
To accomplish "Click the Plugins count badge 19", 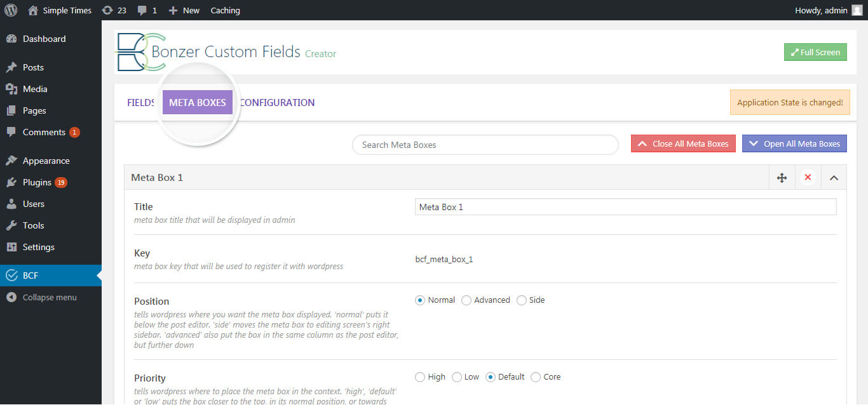I will click(61, 183).
